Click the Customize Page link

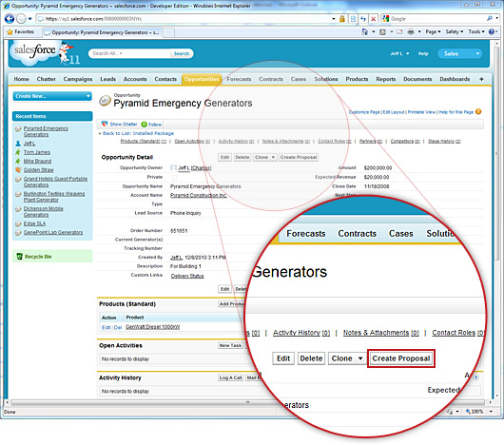click(364, 112)
